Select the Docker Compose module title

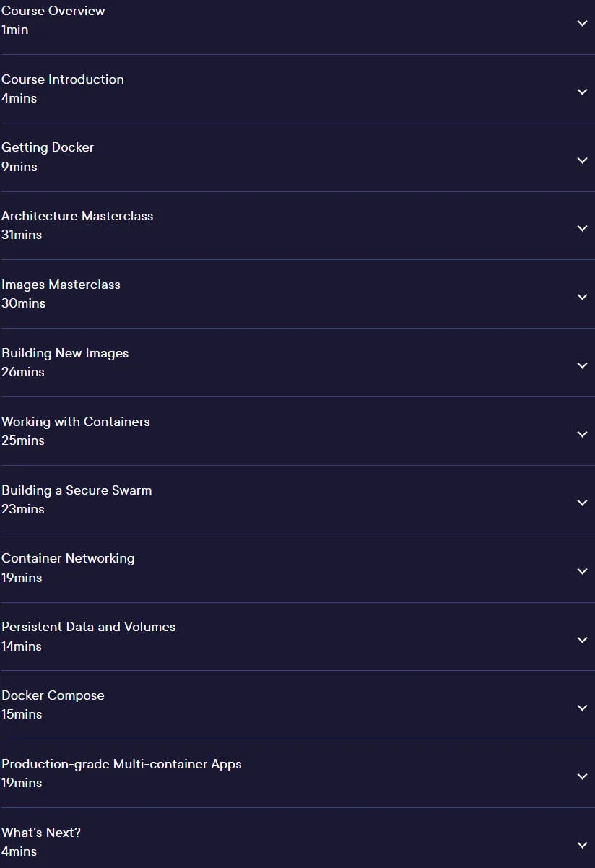tap(53, 695)
